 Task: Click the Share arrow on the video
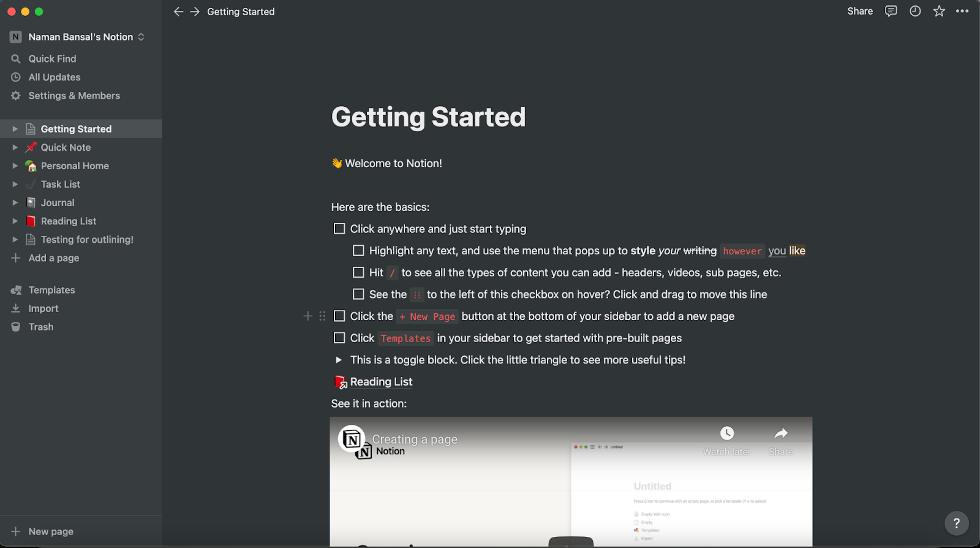tap(781, 433)
